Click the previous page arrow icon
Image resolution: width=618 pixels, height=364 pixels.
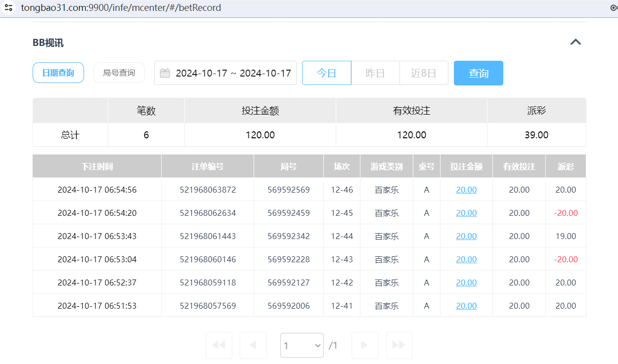coord(253,345)
